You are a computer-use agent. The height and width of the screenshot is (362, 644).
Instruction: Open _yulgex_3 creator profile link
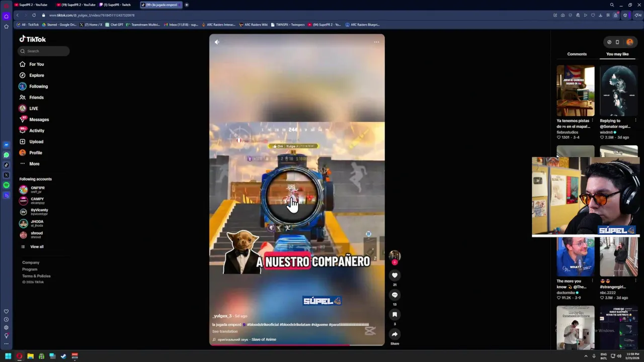pos(222,316)
